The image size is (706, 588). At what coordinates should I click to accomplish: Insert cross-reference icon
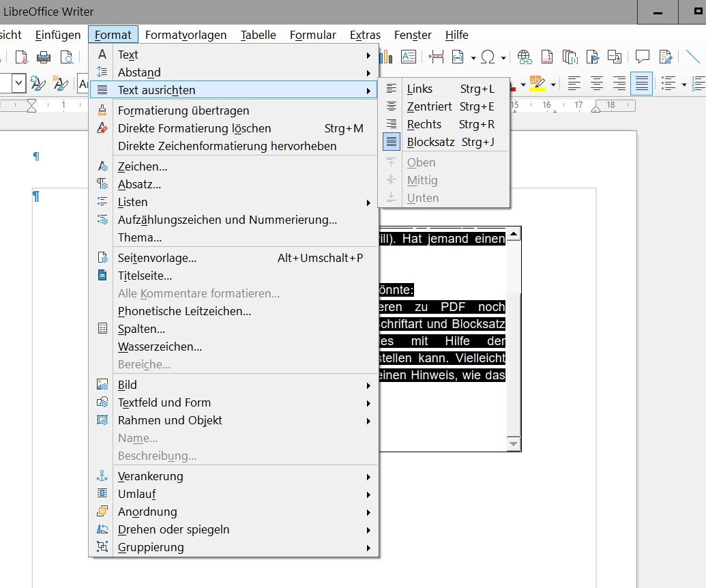pos(615,57)
